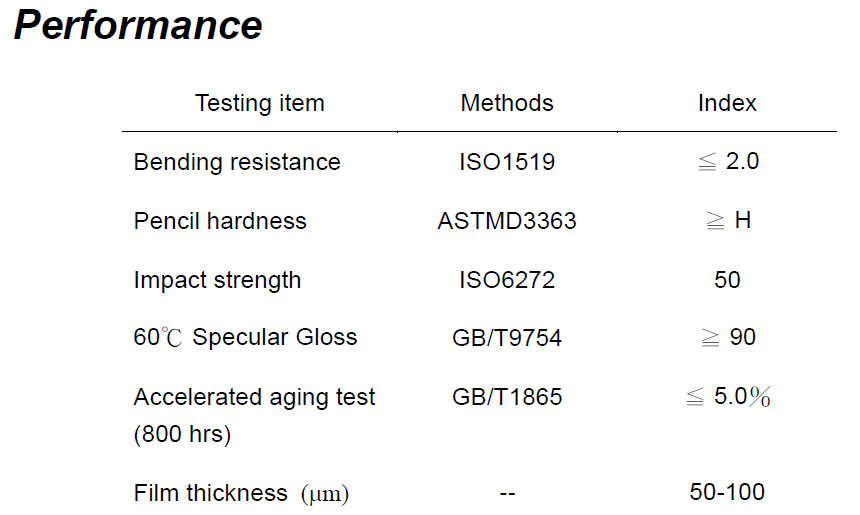Click the Performance heading
This screenshot has height=515, width=860.
click(x=138, y=26)
